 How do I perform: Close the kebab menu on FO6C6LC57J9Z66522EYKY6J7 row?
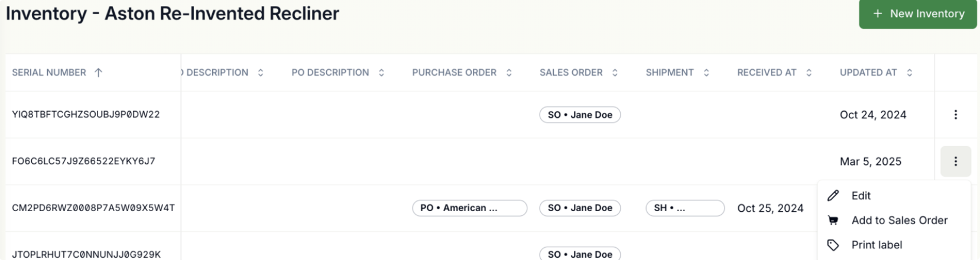click(x=955, y=161)
